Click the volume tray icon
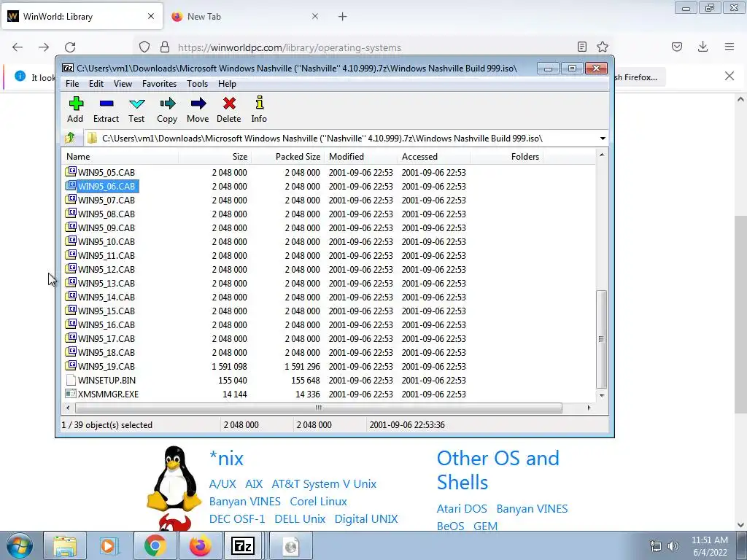747x560 pixels. [673, 546]
